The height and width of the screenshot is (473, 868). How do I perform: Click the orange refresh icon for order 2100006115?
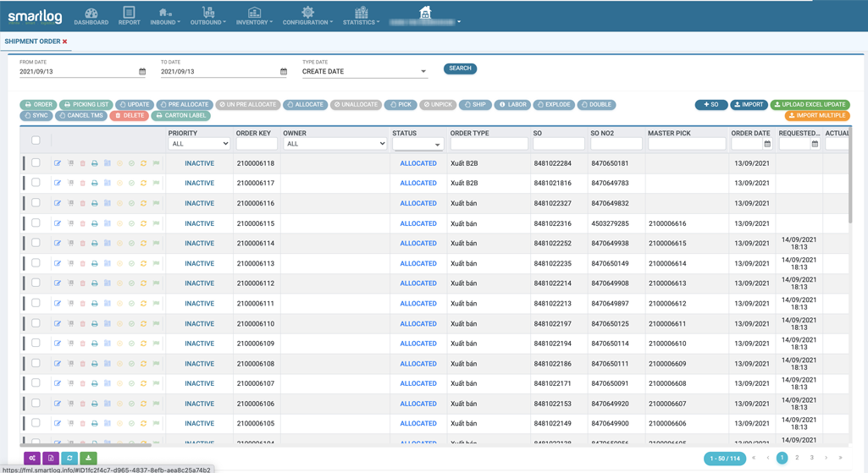point(144,223)
